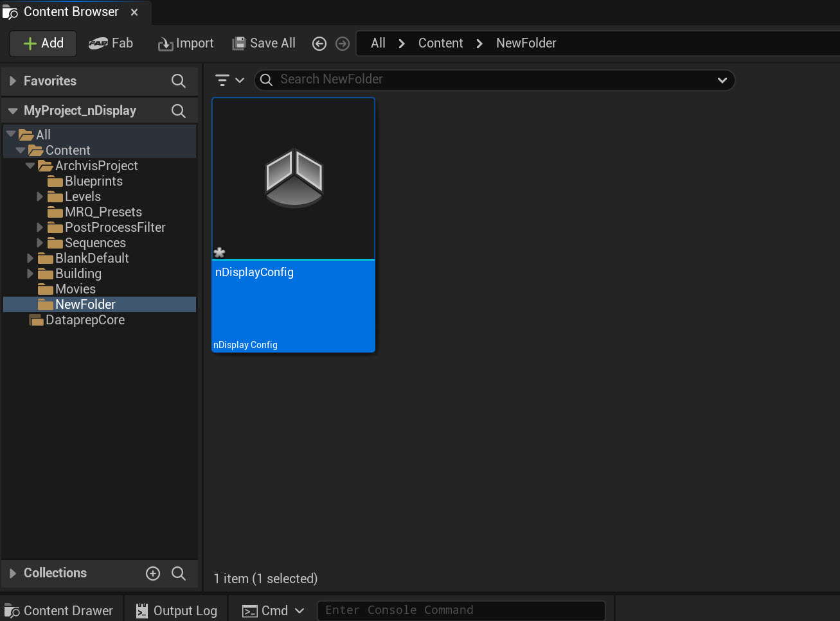Open saved search options dropdown
The width and height of the screenshot is (840, 621).
(x=722, y=80)
